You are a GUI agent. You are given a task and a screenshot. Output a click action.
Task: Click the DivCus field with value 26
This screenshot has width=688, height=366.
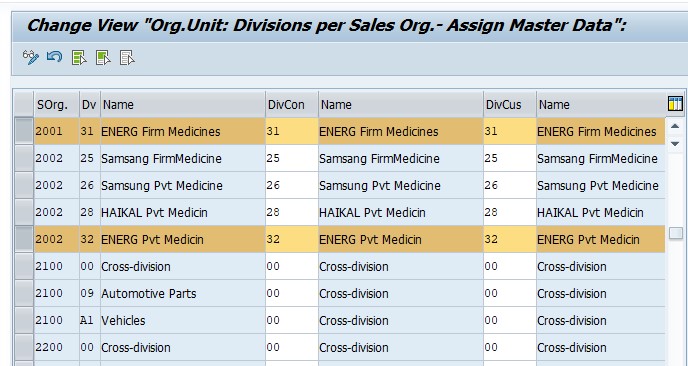coord(510,185)
